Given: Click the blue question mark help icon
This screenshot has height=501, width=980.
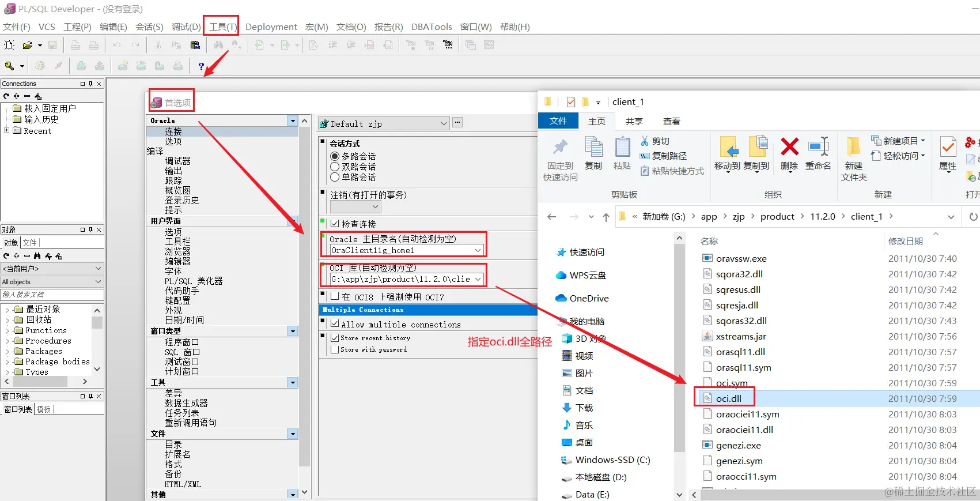Looking at the screenshot, I should [x=200, y=66].
